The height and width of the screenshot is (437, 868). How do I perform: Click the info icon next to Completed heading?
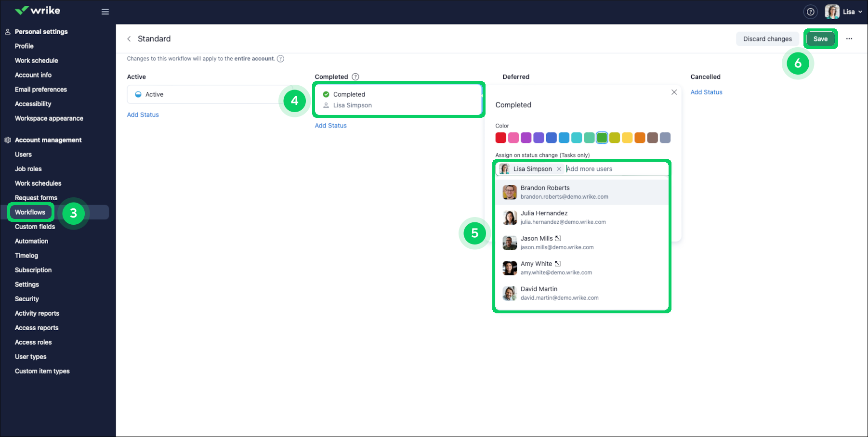pyautogui.click(x=355, y=77)
